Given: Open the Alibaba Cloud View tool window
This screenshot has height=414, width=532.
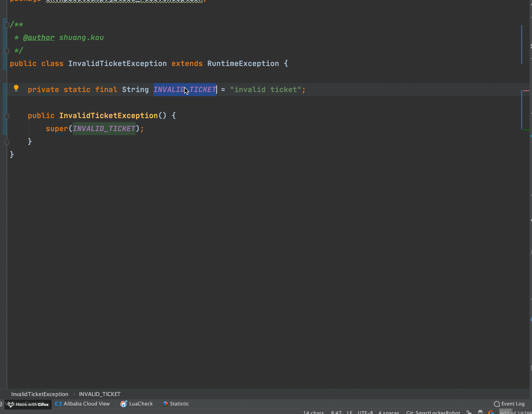Looking at the screenshot, I should click(x=83, y=404).
